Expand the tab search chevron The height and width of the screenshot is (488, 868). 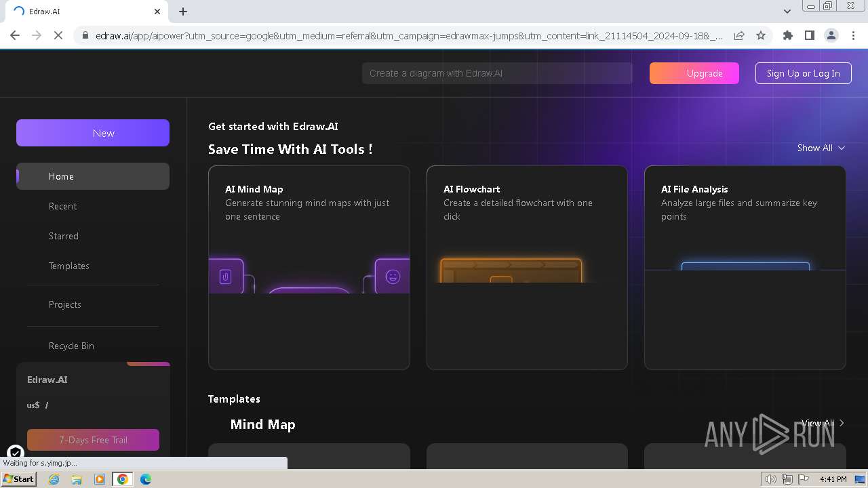coord(787,12)
